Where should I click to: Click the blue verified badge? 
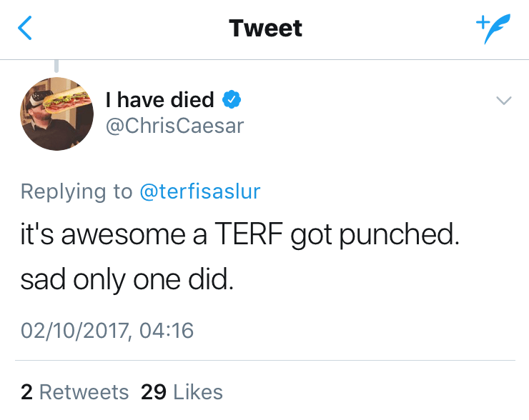[229, 100]
